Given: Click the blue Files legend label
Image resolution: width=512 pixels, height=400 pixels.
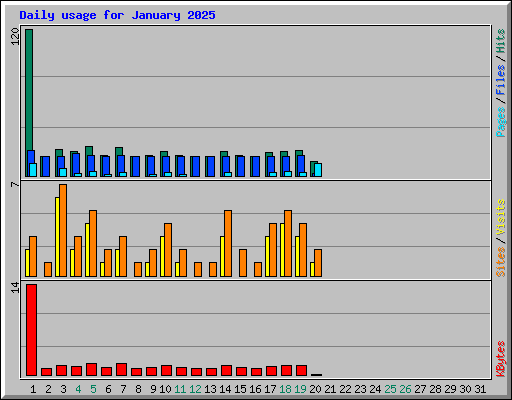Looking at the screenshot, I should point(501,80).
